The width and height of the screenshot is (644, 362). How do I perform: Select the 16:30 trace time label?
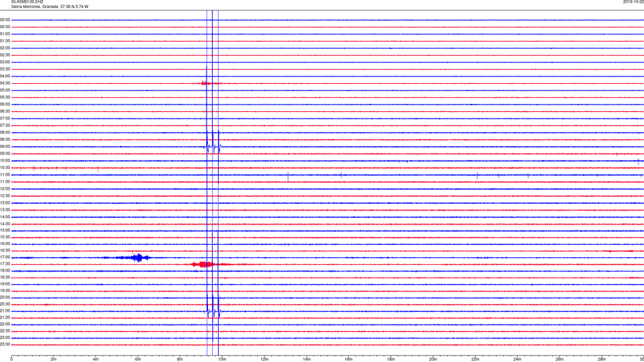5,250
